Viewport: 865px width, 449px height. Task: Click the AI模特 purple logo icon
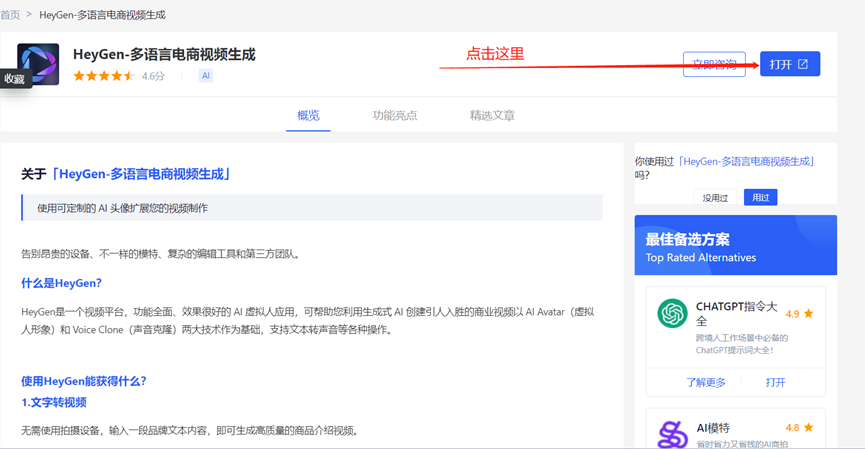(x=672, y=435)
